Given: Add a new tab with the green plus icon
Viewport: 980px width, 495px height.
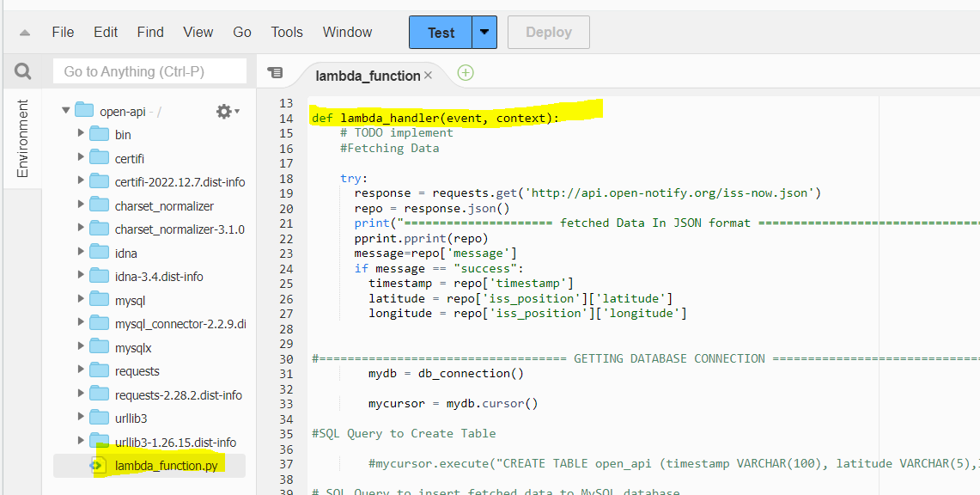Looking at the screenshot, I should [x=465, y=73].
